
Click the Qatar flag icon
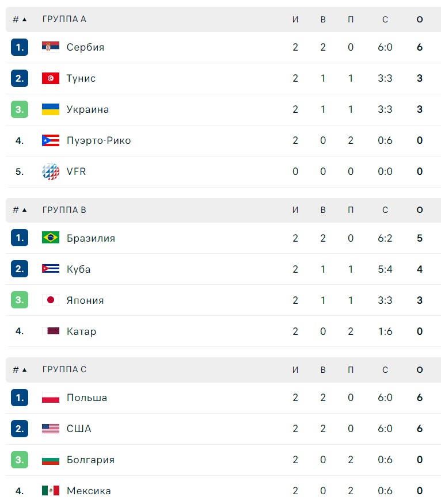[51, 331]
